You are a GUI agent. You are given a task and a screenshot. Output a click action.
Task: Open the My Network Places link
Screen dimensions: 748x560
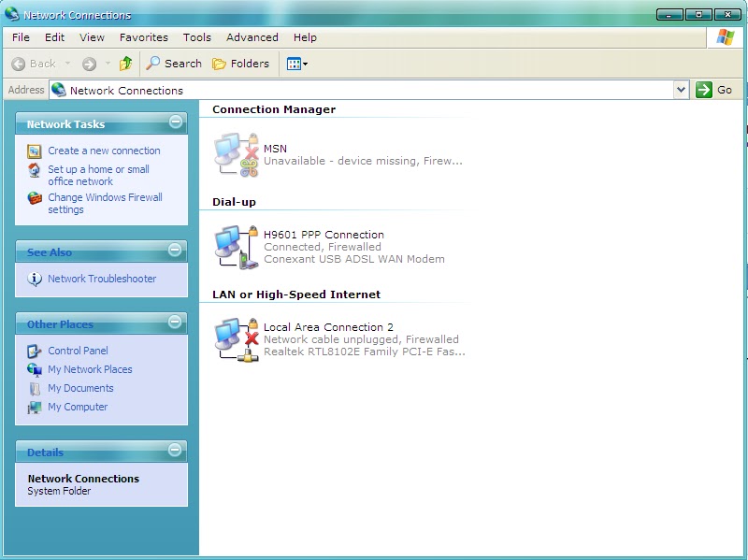tap(90, 369)
